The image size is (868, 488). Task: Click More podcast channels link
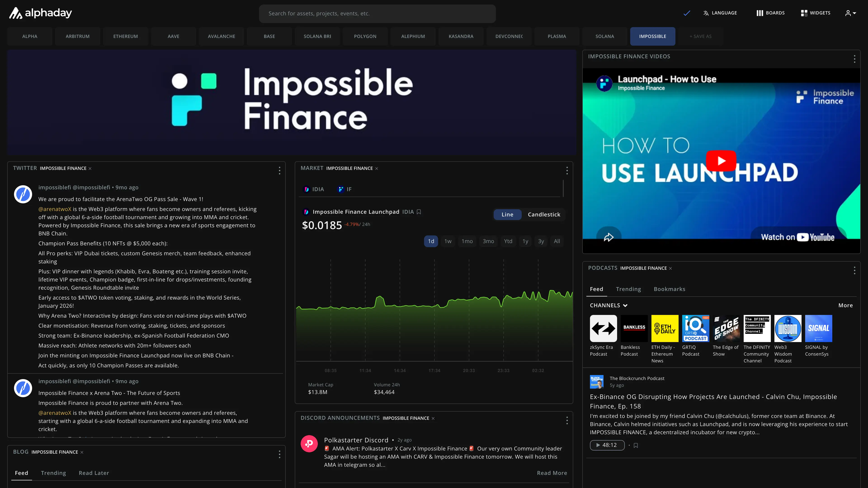click(x=845, y=305)
